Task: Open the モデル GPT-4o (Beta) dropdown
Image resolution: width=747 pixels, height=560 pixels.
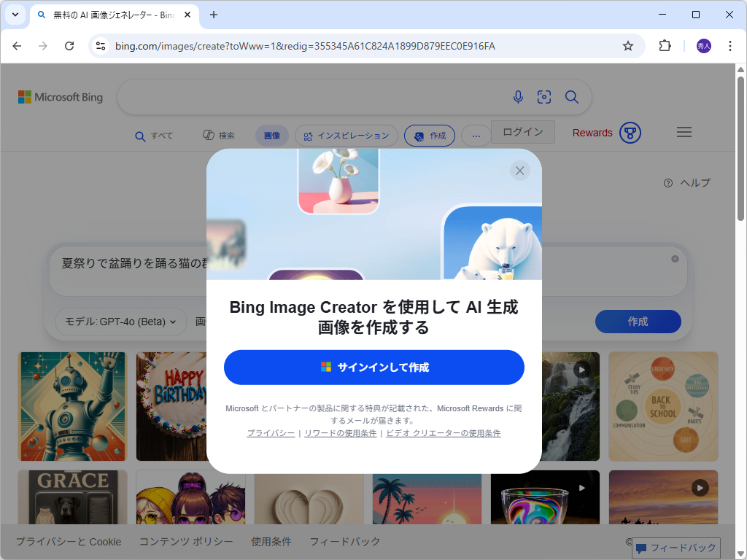Action: 120,321
